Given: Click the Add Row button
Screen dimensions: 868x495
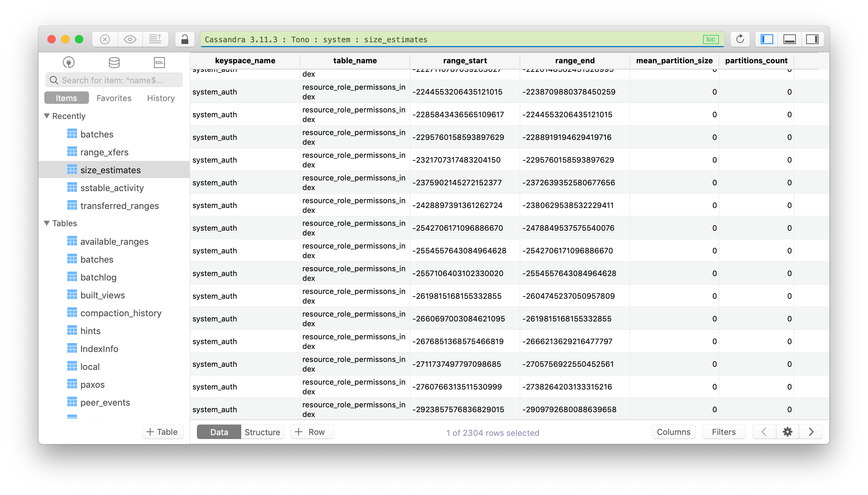Looking at the screenshot, I should pos(310,432).
